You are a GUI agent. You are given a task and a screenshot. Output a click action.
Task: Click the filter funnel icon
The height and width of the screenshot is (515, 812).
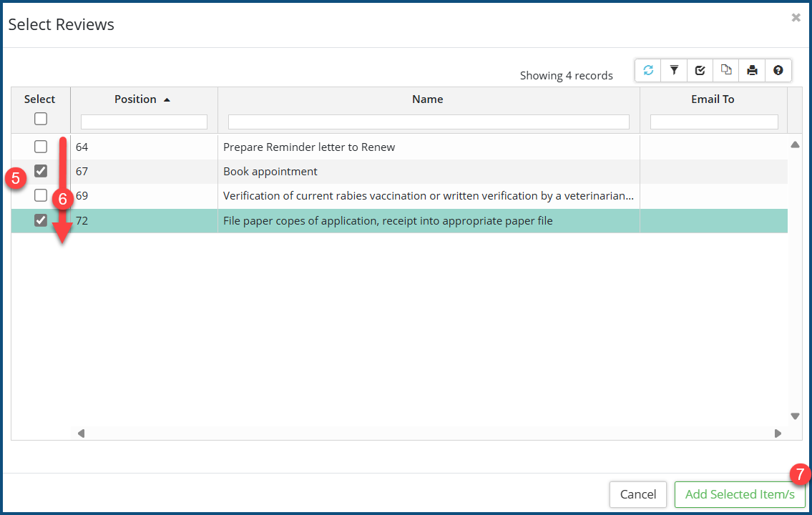click(x=674, y=70)
